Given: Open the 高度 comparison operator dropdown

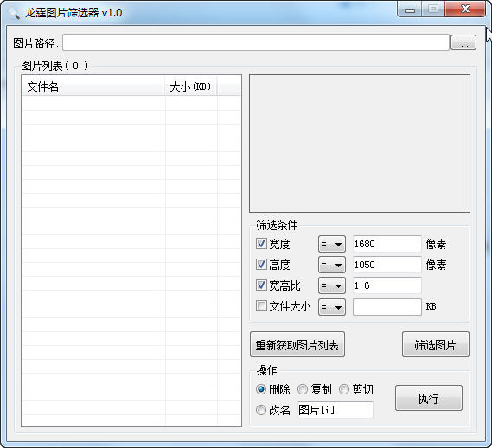Looking at the screenshot, I should pyautogui.click(x=332, y=265).
